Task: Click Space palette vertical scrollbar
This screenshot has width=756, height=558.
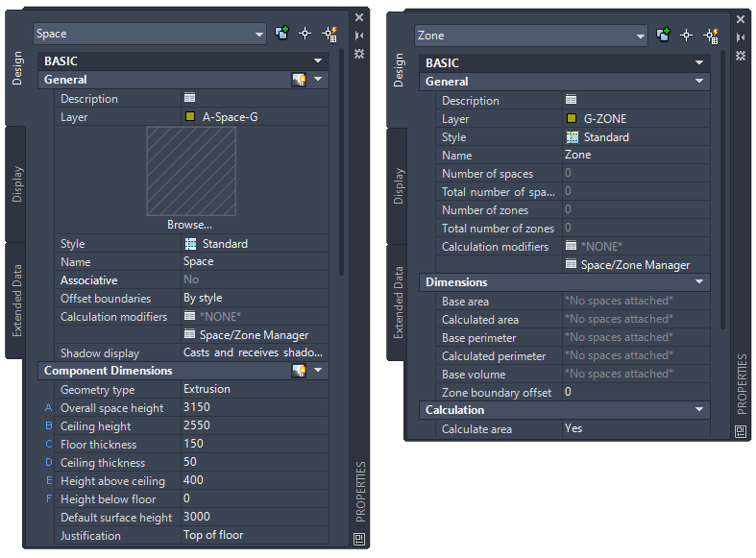Action: coord(341,161)
